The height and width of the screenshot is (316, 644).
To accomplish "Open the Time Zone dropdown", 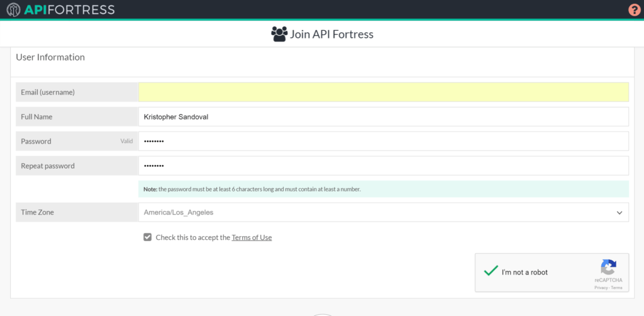I will click(x=383, y=212).
